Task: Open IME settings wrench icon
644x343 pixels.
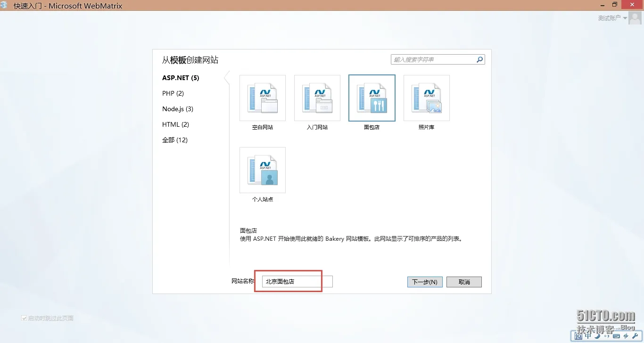Action: [635, 336]
